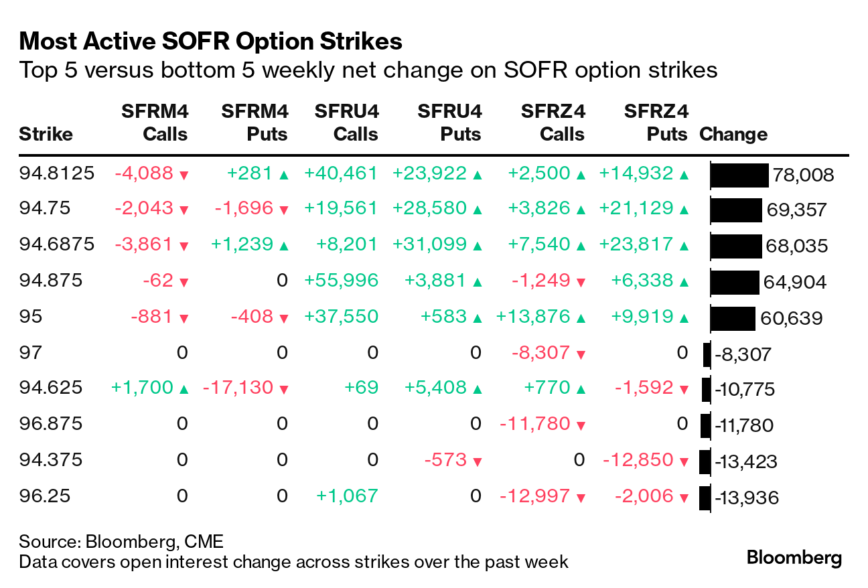868x588 pixels.
Task: Select the green up arrow next to +23,922
Action: [478, 175]
